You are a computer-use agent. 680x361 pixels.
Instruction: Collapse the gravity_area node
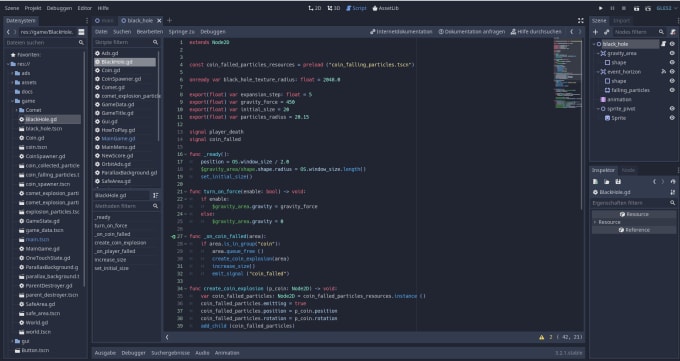click(x=598, y=53)
